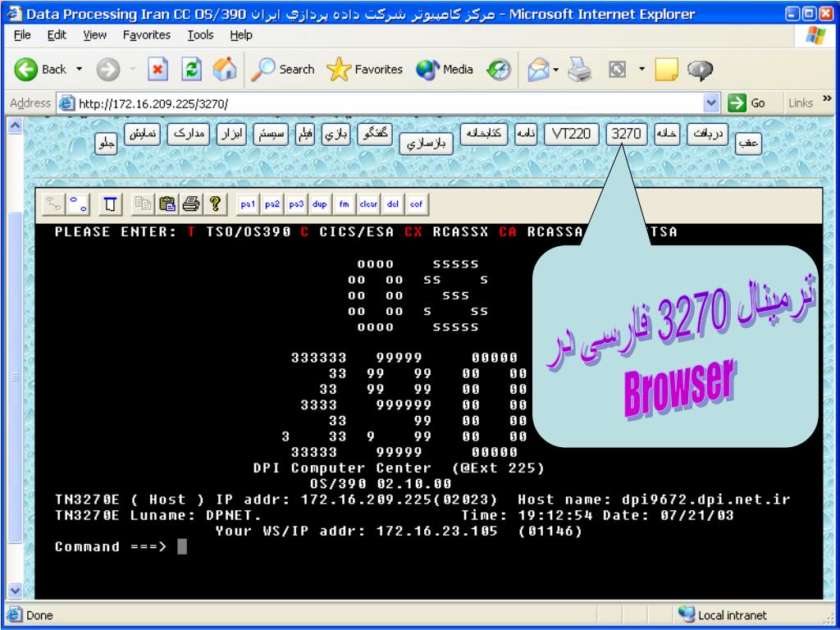Click the سيستم button
840x630 pixels.
(271, 135)
